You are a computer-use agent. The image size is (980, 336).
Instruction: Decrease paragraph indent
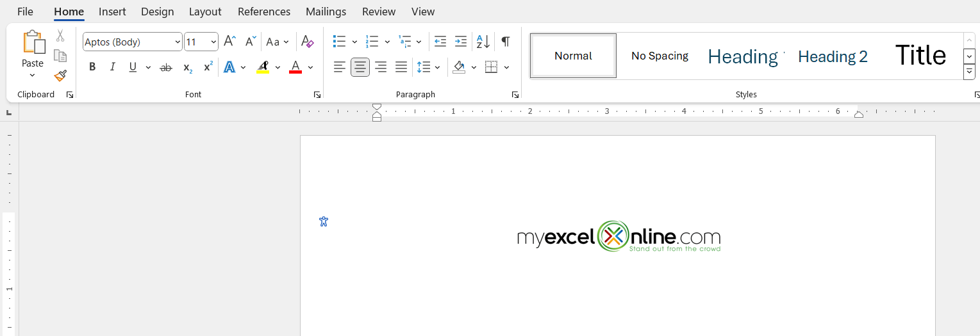click(x=440, y=42)
